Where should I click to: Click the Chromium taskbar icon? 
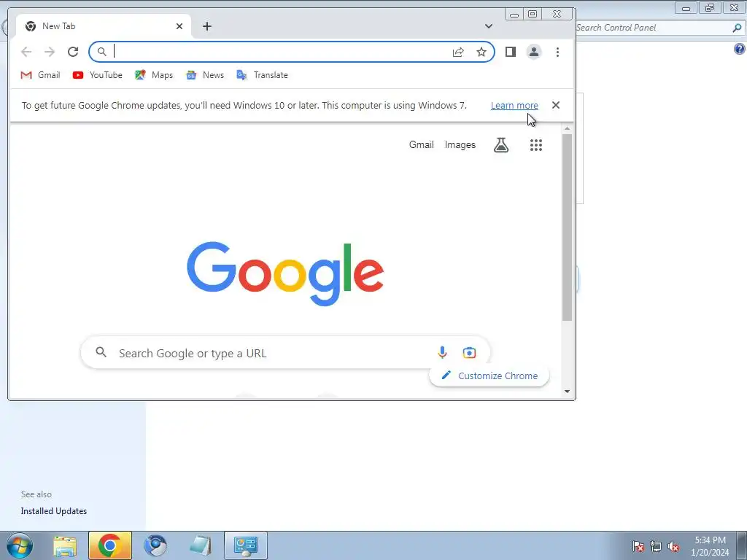[155, 545]
